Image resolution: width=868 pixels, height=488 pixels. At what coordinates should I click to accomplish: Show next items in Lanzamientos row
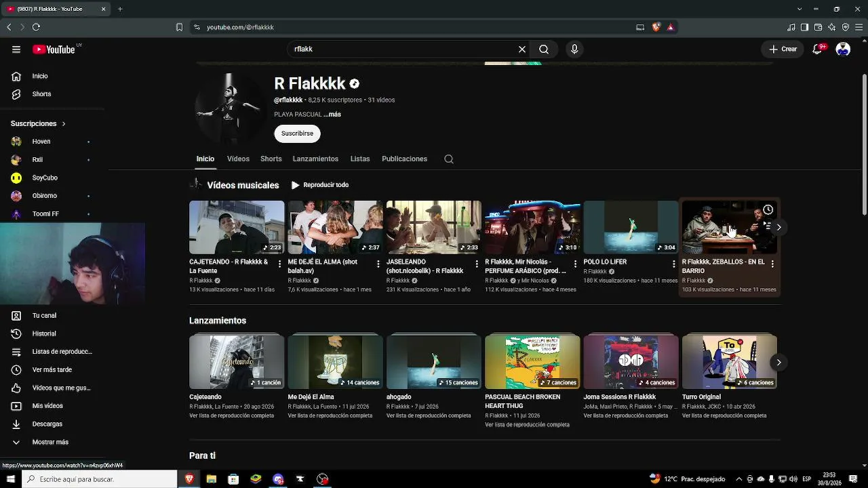pyautogui.click(x=778, y=363)
